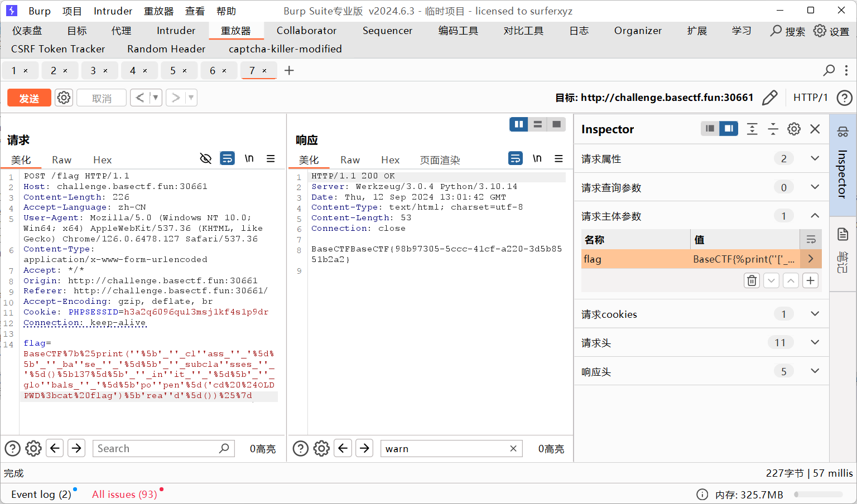Toggle newline display in response editor

pos(537,159)
